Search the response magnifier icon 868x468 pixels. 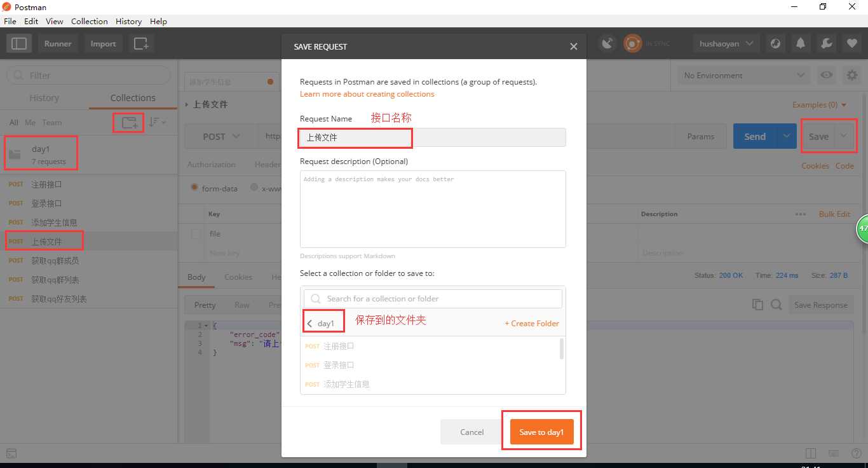(776, 305)
